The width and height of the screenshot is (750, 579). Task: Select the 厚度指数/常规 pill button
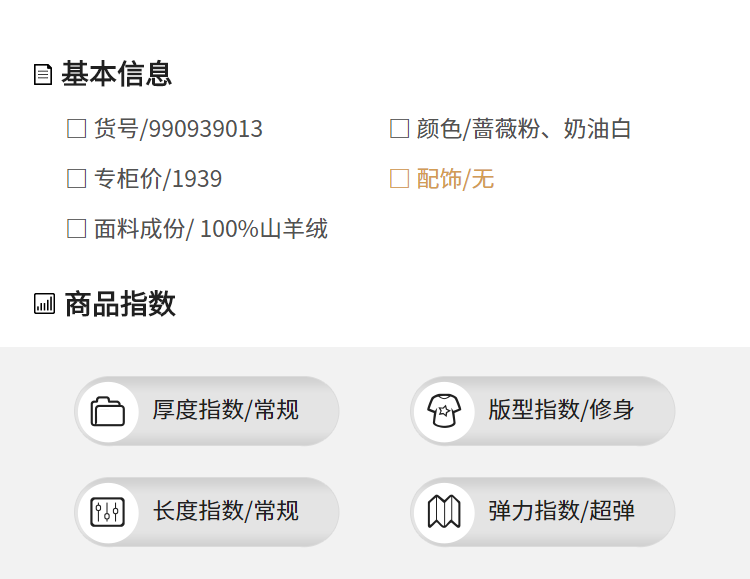click(207, 411)
